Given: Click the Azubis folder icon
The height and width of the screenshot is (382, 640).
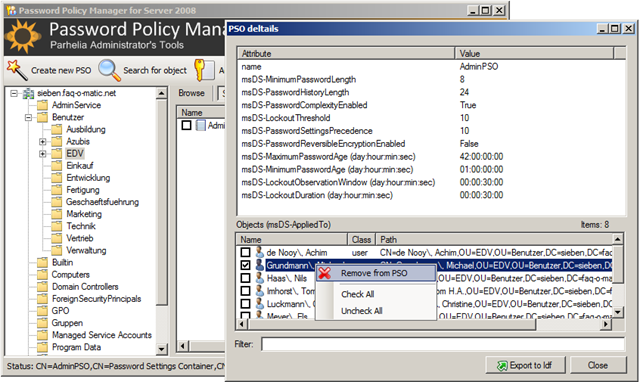Looking at the screenshot, I should pos(57,142).
